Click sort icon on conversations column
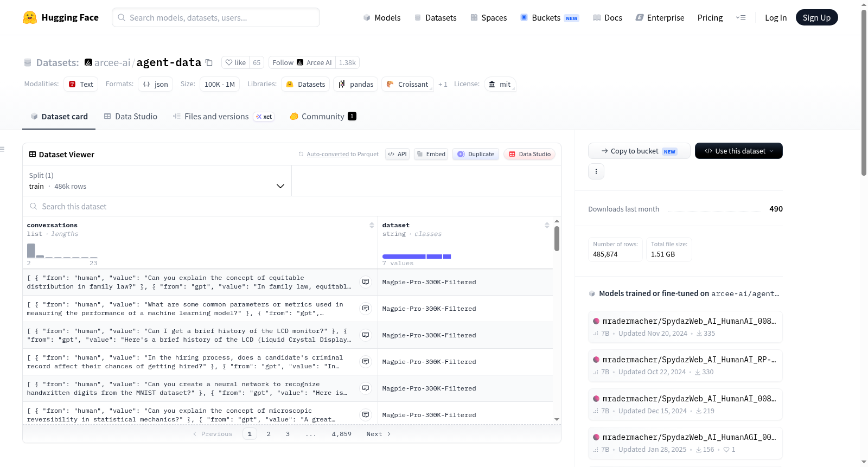 [x=372, y=225]
